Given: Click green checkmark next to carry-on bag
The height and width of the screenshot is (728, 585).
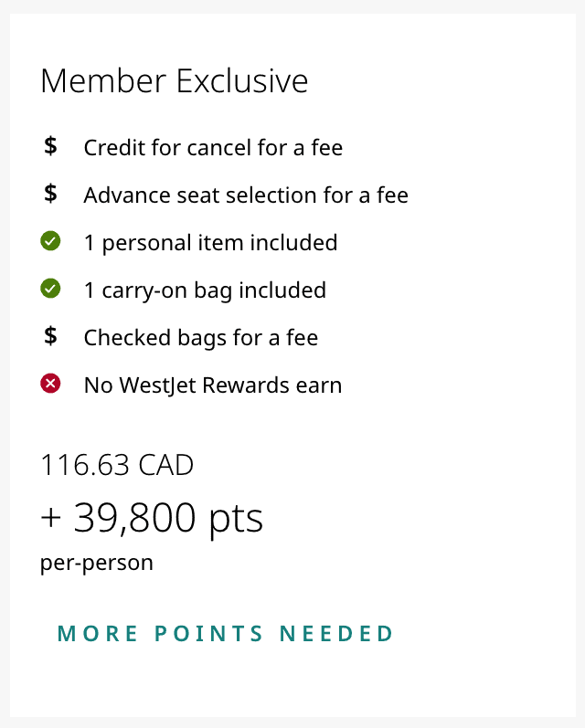Looking at the screenshot, I should pos(50,290).
